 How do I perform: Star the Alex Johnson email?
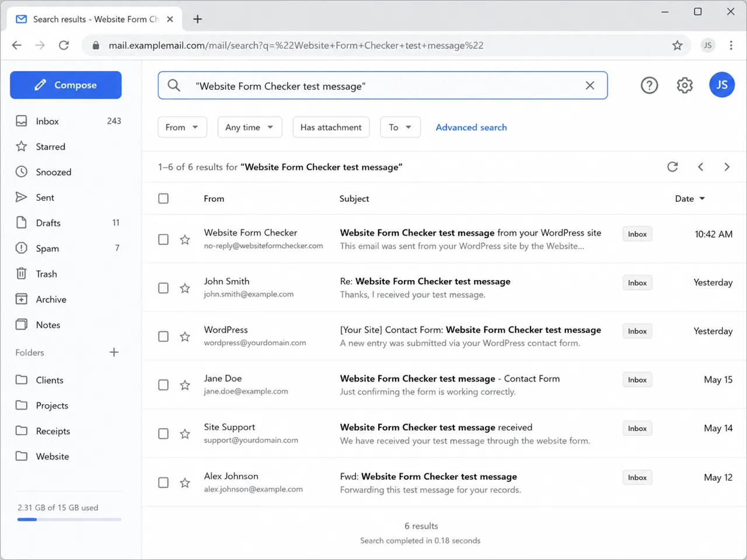(185, 483)
